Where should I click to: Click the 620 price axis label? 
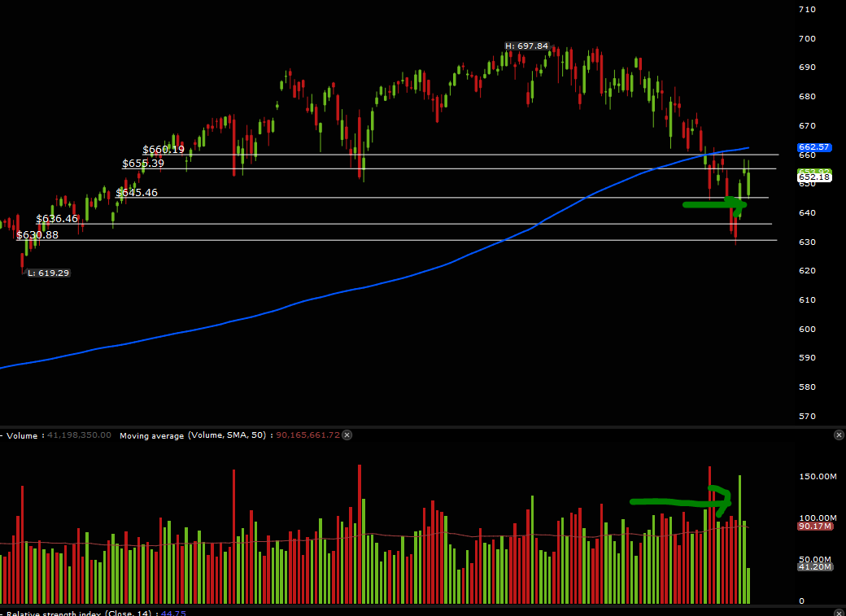coord(807,271)
